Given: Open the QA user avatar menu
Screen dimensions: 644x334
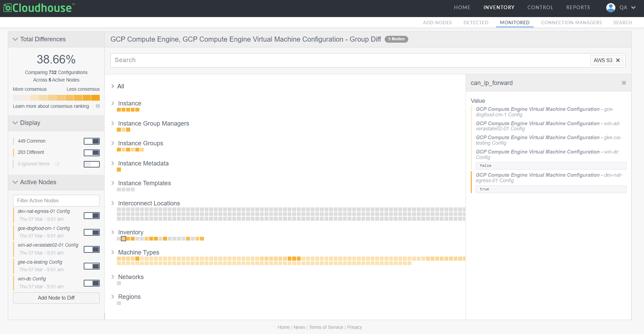Looking at the screenshot, I should click(x=611, y=8).
